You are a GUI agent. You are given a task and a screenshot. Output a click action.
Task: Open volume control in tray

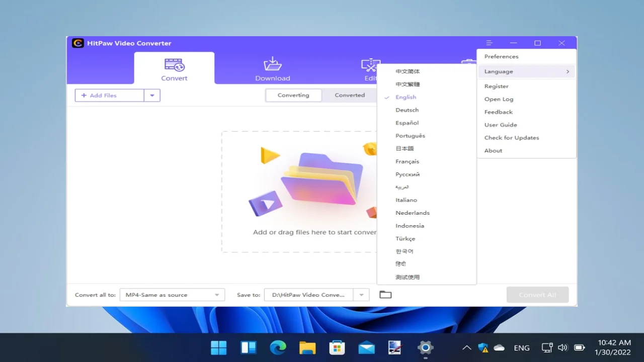coord(563,347)
